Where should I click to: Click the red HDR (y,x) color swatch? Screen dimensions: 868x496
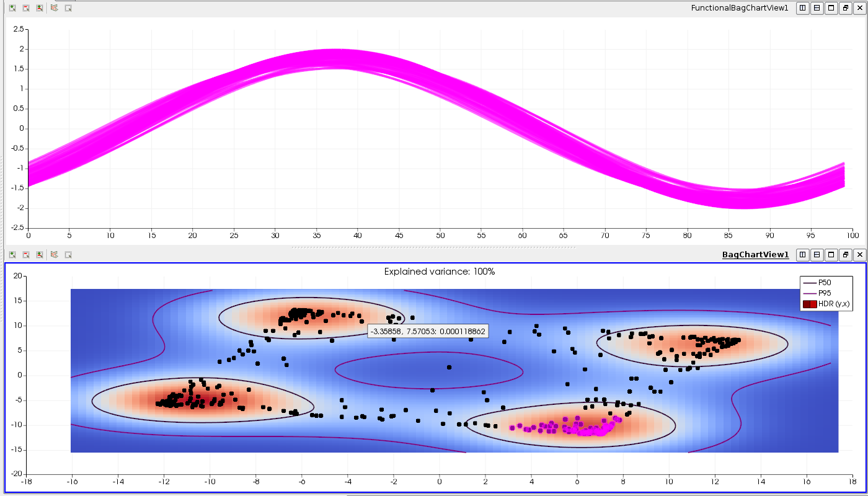pyautogui.click(x=810, y=303)
